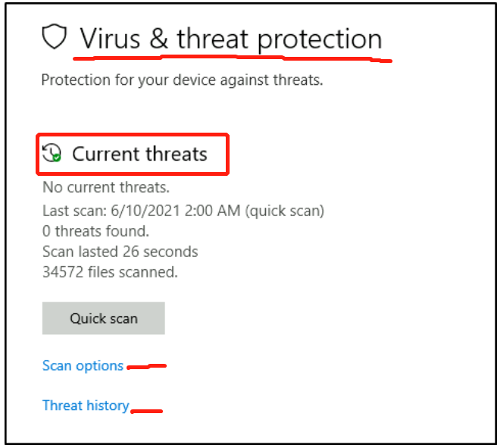Click the red underline next to Scan options

pyautogui.click(x=146, y=368)
